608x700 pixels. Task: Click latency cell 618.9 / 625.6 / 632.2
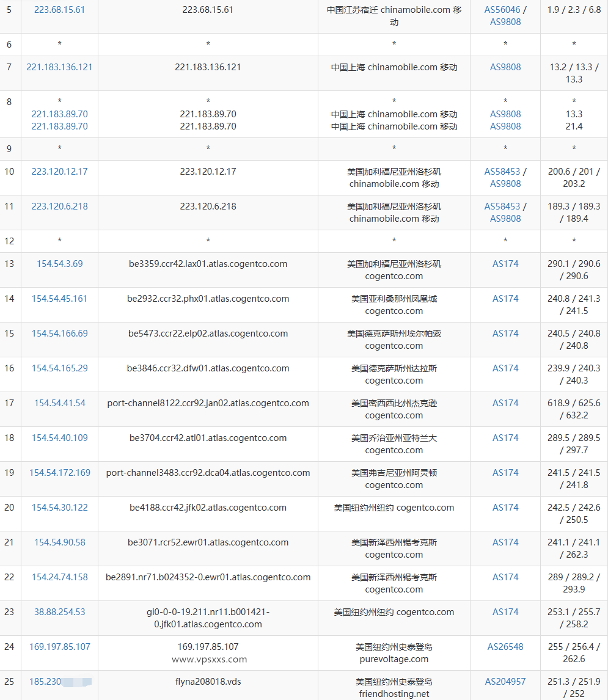click(x=574, y=409)
